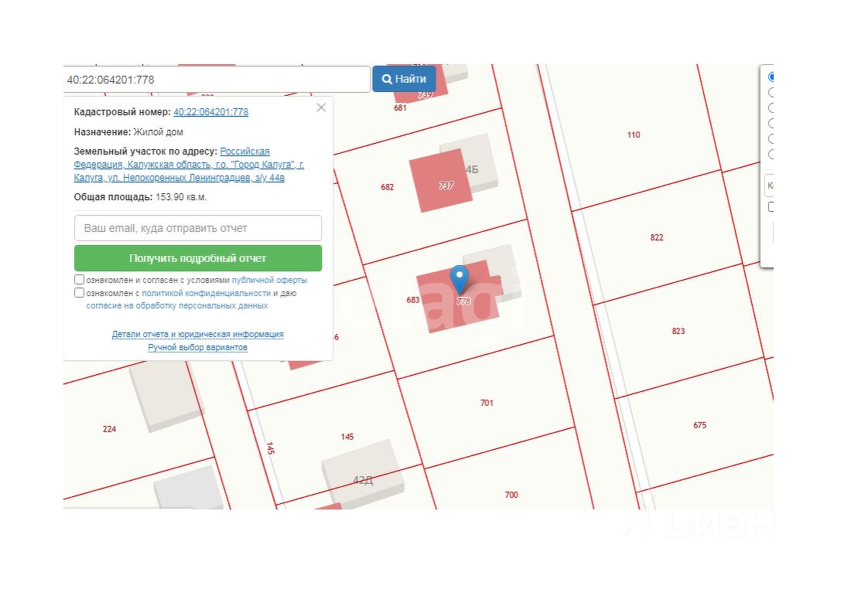Close the cadastral info popup

point(321,108)
